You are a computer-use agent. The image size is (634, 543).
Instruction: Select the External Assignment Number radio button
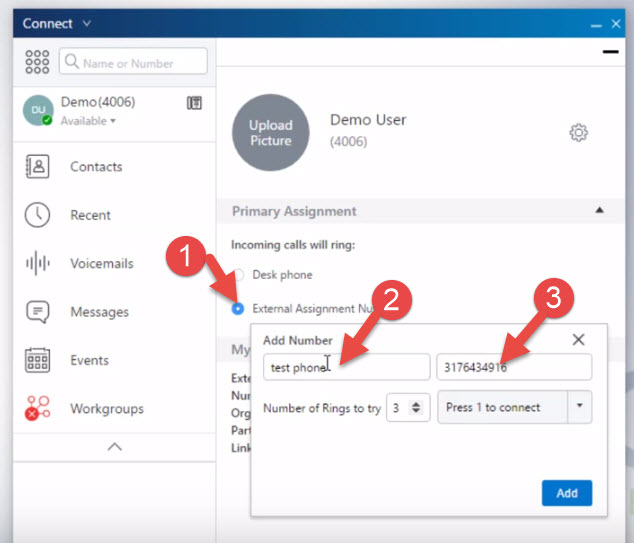(x=238, y=309)
